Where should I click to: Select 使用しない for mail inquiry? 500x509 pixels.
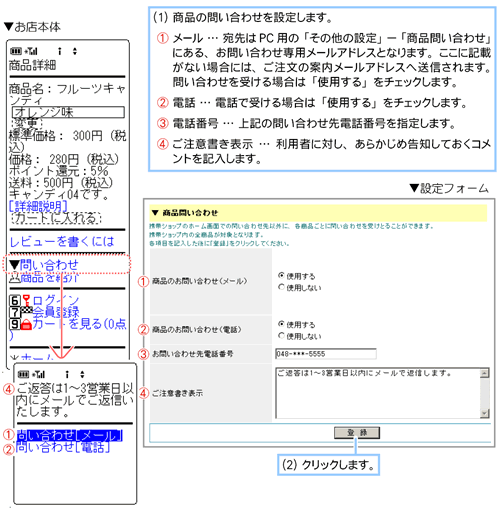[x=281, y=287]
